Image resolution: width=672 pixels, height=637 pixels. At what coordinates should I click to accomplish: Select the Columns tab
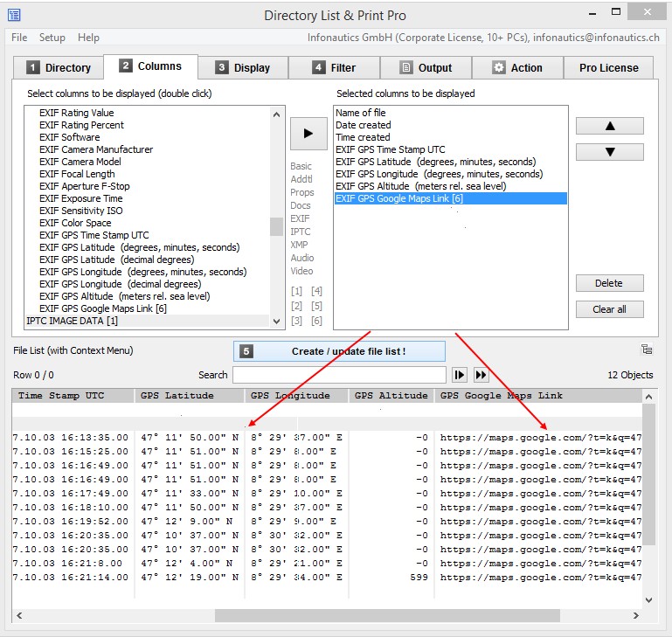(151, 66)
